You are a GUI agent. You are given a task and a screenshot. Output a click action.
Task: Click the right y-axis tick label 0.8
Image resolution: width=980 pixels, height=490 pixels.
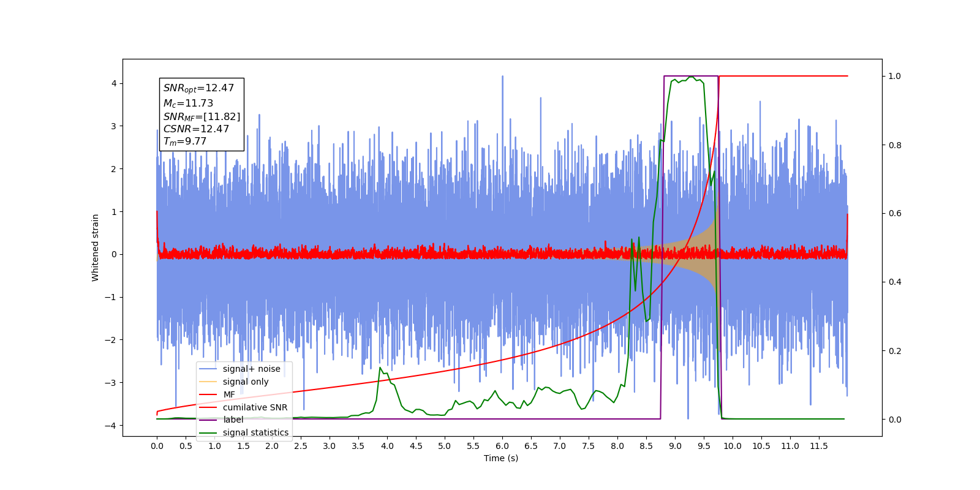point(895,145)
